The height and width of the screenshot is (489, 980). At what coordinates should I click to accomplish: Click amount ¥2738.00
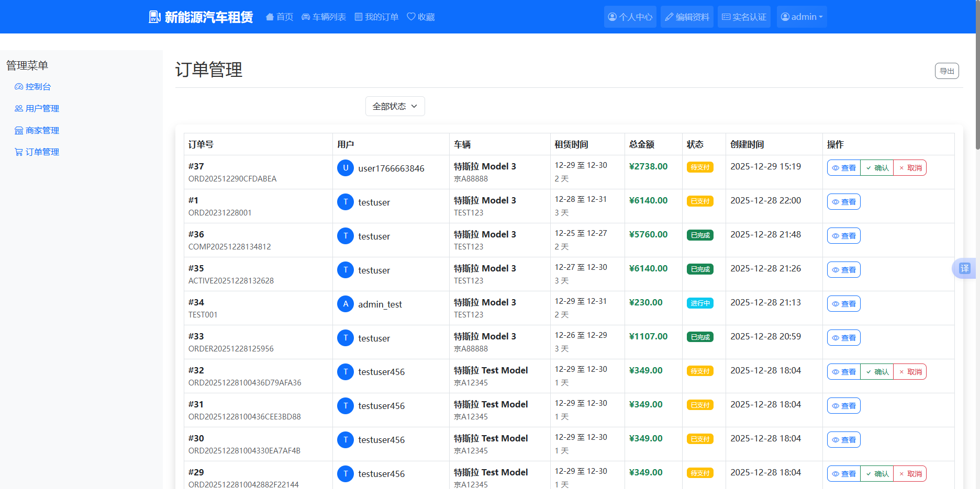click(648, 166)
